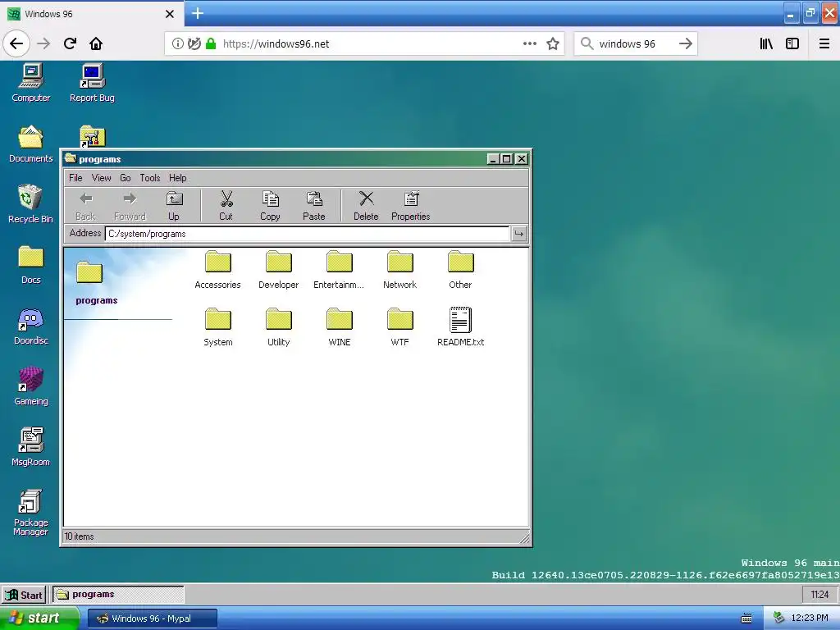Open the Go menu
Image resolution: width=840 pixels, height=630 pixels.
coord(126,178)
